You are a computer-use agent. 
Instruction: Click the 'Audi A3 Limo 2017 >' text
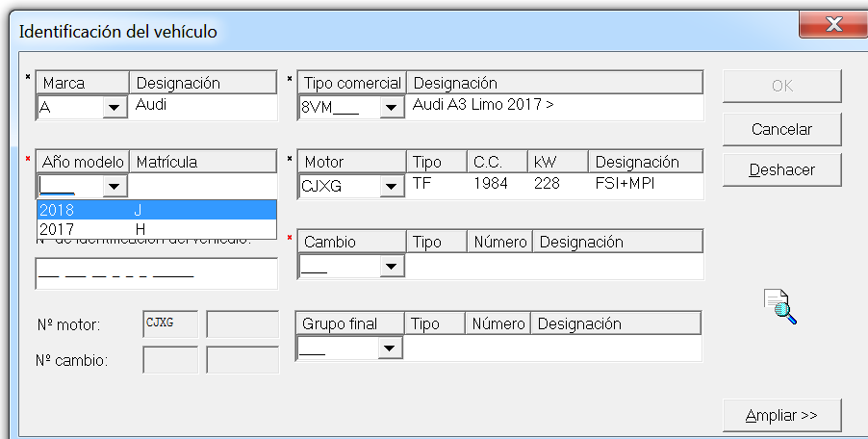[x=483, y=105]
